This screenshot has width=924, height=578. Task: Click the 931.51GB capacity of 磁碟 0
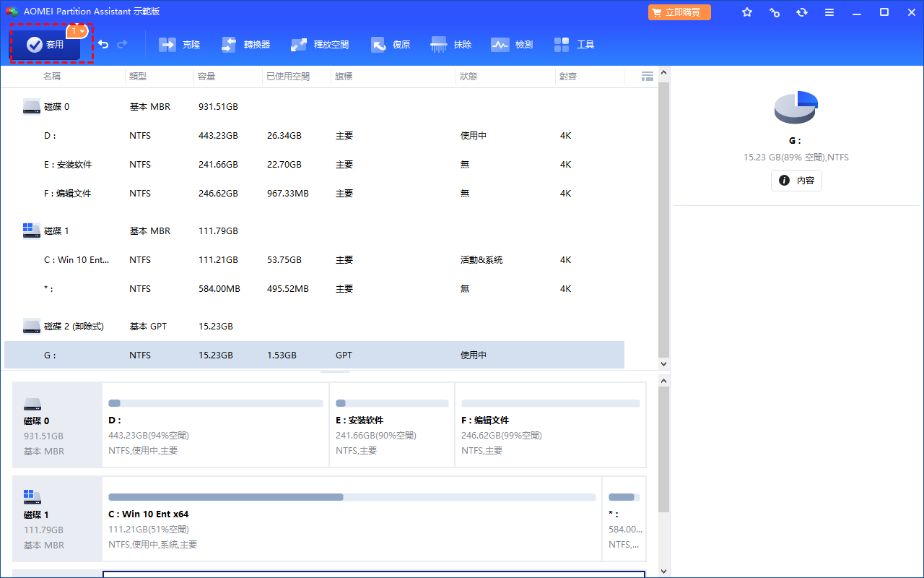coord(218,107)
